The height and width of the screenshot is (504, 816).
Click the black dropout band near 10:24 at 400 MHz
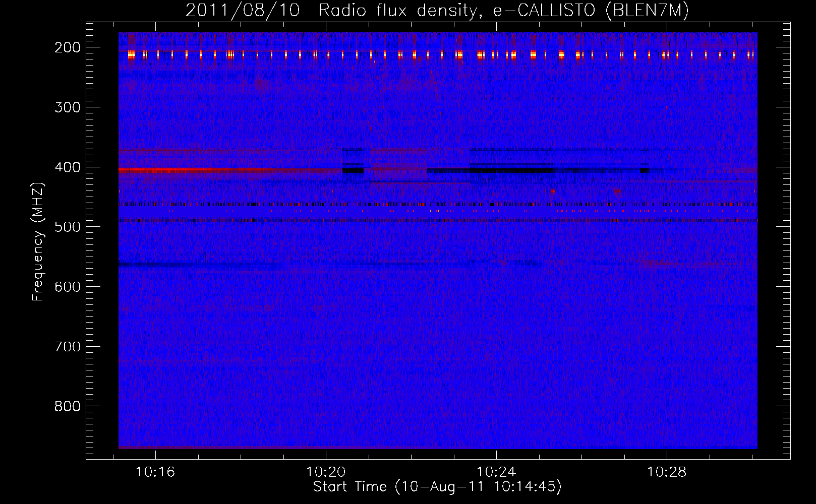pyautogui.click(x=511, y=171)
